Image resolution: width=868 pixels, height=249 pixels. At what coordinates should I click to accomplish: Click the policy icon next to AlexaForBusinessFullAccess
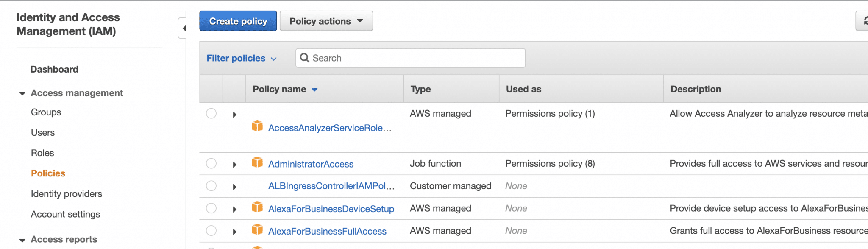click(x=257, y=229)
